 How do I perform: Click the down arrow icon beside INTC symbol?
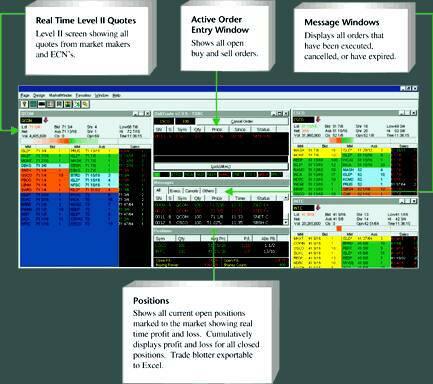318,208
